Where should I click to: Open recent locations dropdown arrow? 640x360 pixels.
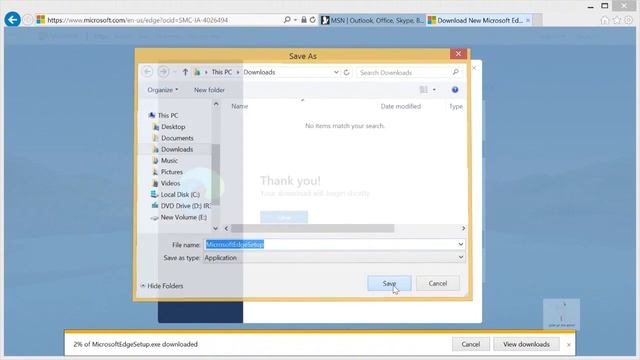click(x=175, y=72)
